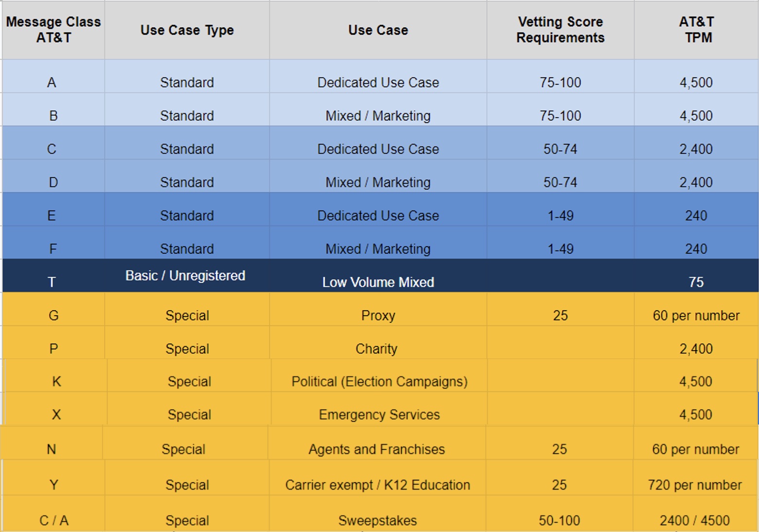Click the 'Emergency Services' cell

click(x=379, y=415)
